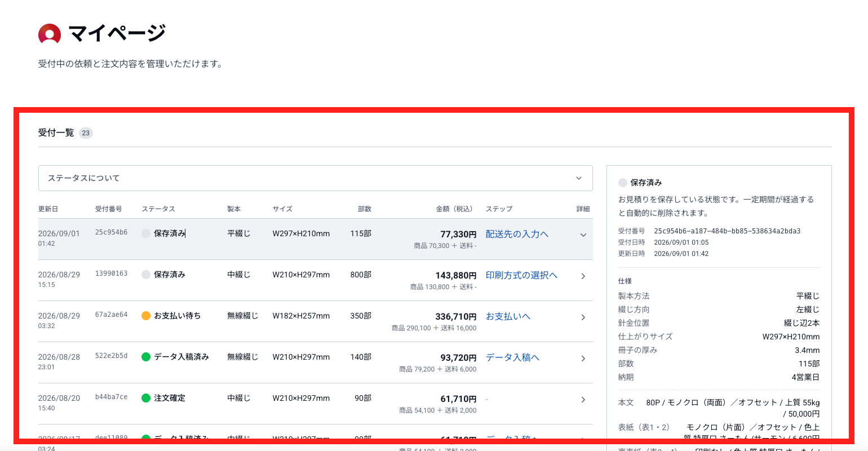
Task: Select order number 25c954b6
Action: 111,232
